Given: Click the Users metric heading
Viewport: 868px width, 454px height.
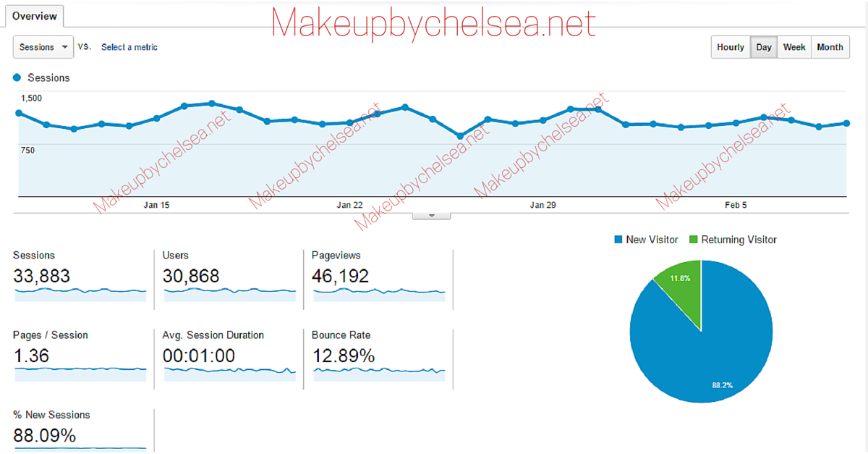Looking at the screenshot, I should pos(176,256).
